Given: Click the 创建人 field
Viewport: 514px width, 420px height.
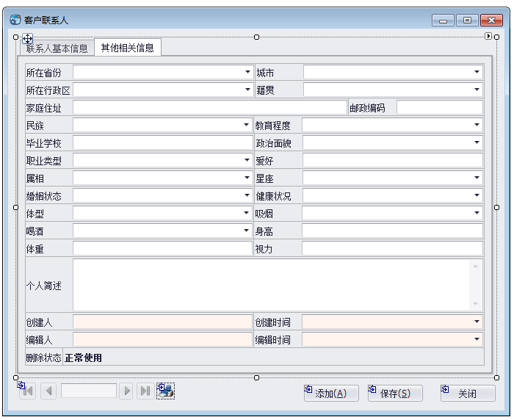Looking at the screenshot, I should (162, 322).
